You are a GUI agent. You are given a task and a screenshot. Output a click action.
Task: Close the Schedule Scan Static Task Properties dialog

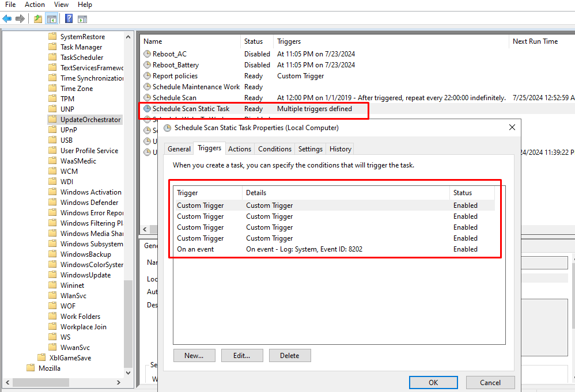point(512,127)
